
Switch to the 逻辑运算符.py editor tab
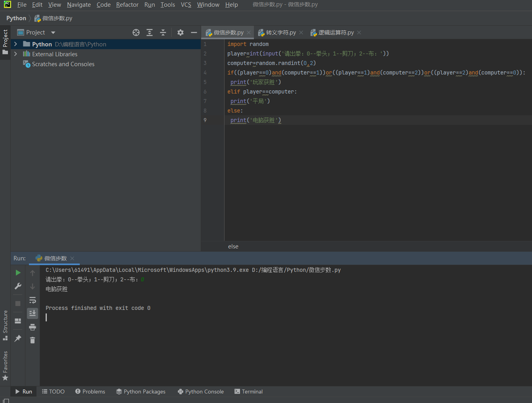(336, 32)
